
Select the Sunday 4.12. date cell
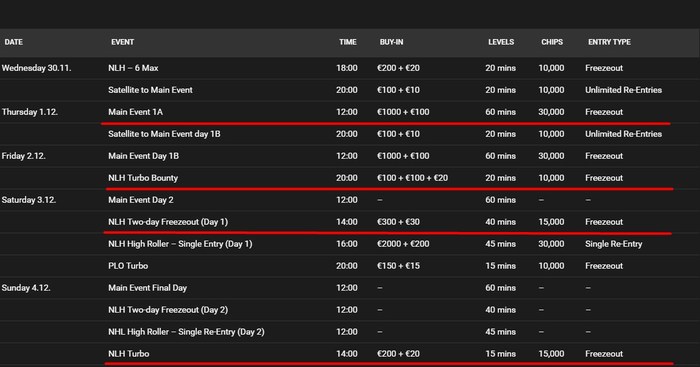[x=26, y=288]
